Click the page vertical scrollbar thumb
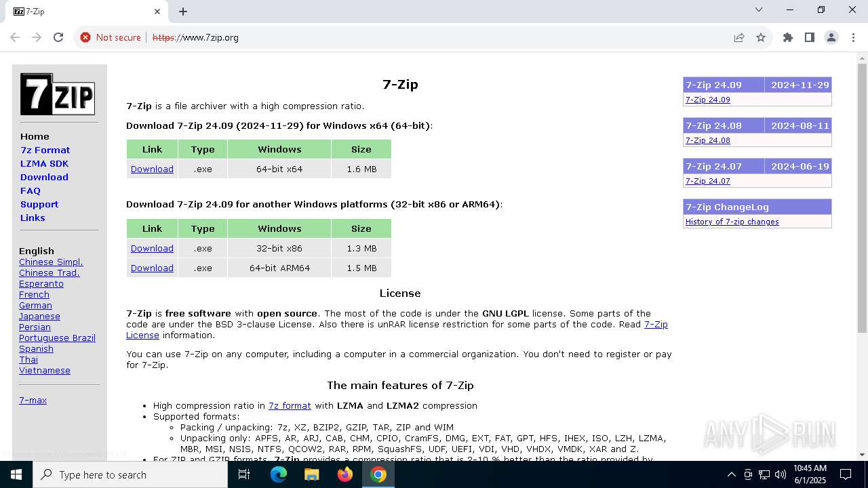868x488 pixels. pyautogui.click(x=862, y=198)
